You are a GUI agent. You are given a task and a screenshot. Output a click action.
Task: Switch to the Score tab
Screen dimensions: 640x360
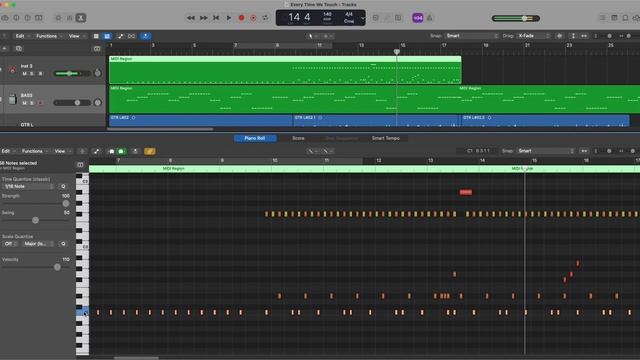[298, 138]
